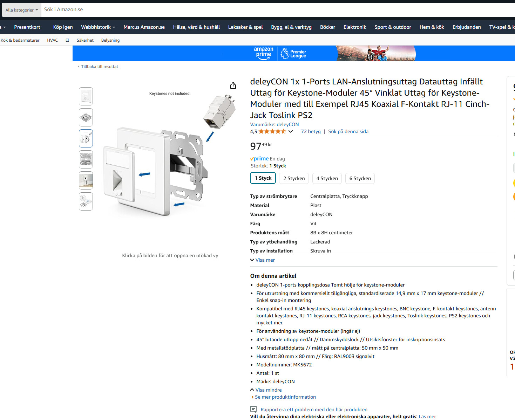Image resolution: width=515 pixels, height=420 pixels.
Task: Open the Belysning subcategory tab
Action: click(110, 40)
